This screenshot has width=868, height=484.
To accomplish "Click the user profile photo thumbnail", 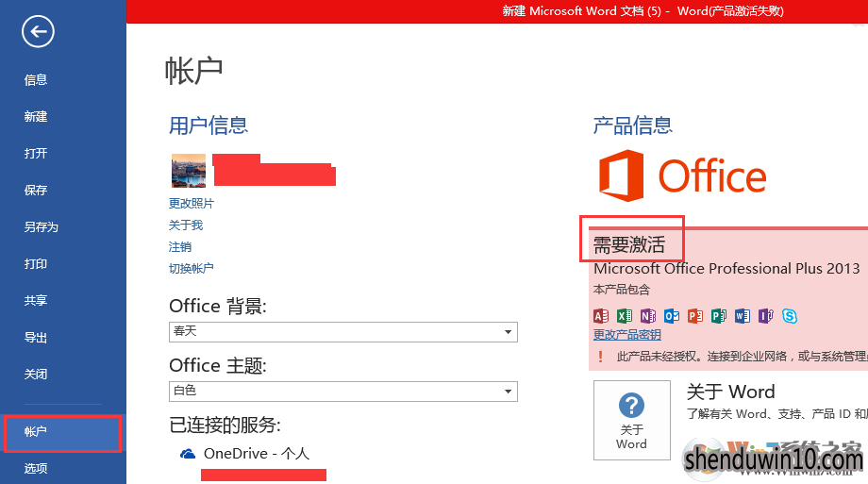I will pos(188,171).
